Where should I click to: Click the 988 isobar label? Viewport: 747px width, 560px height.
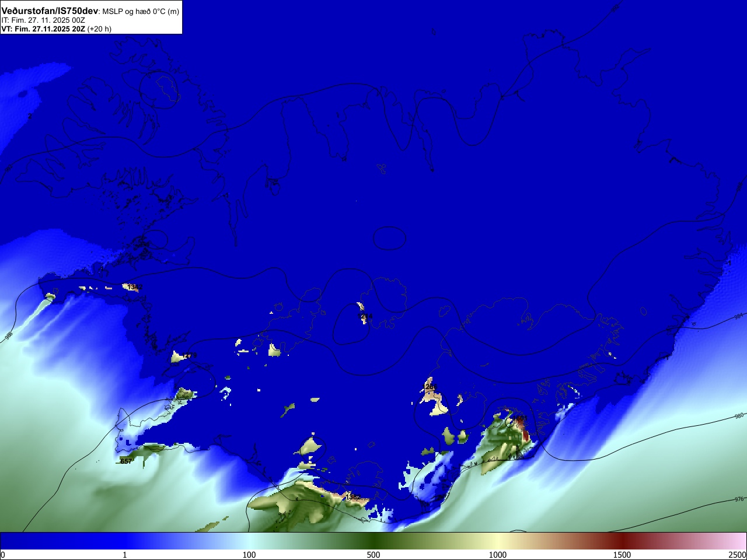pyautogui.click(x=9, y=337)
